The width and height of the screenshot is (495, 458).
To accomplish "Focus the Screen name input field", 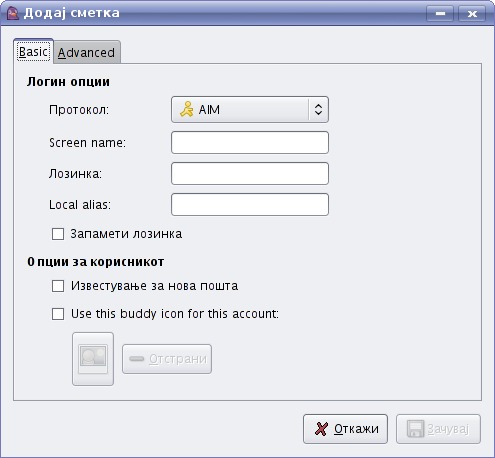I will 250,142.
